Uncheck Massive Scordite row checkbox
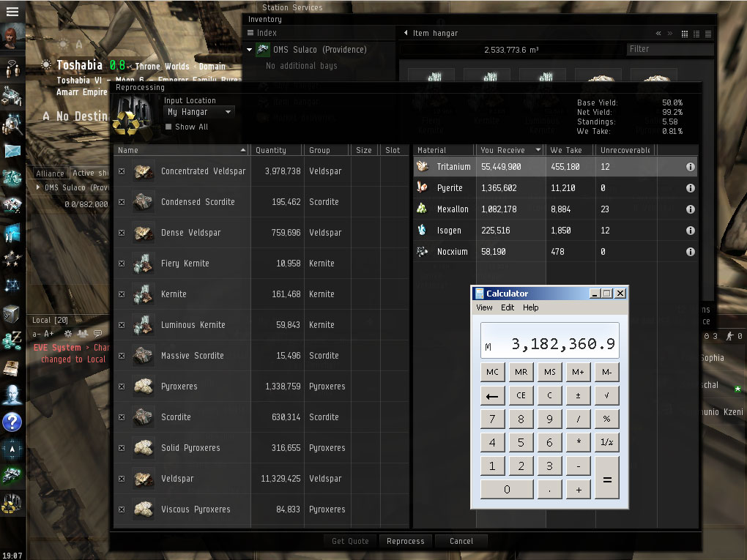 point(122,356)
